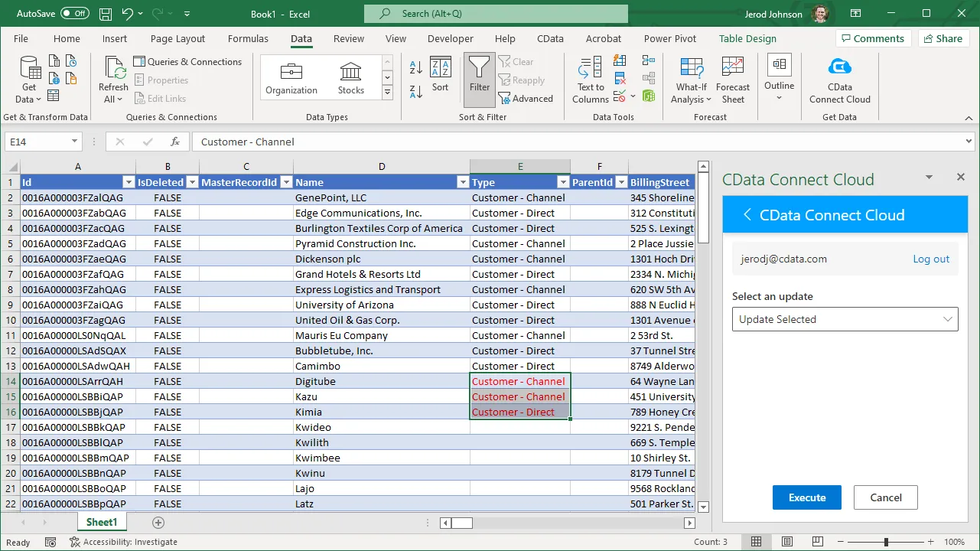Open the Update Selected dropdown
Screen dimensions: 980x551
(845, 318)
